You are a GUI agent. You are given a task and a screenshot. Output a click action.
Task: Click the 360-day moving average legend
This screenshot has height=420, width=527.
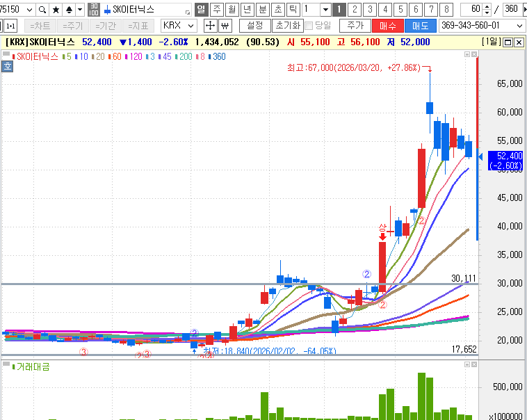click(217, 57)
